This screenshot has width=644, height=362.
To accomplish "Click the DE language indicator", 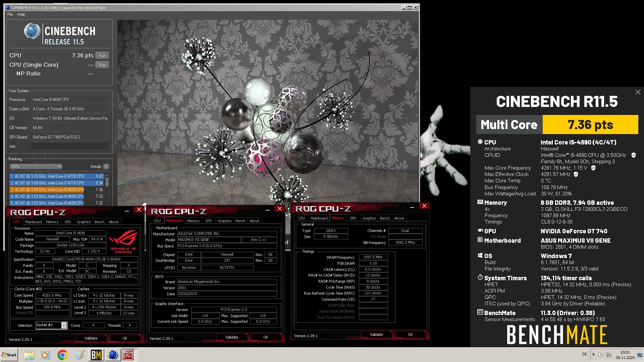I will (x=585, y=354).
